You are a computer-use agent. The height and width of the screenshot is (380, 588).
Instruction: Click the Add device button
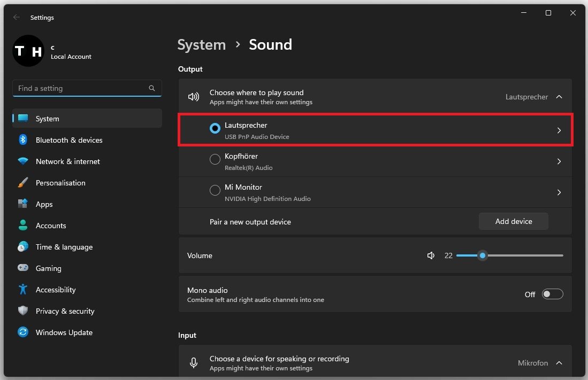click(x=513, y=221)
